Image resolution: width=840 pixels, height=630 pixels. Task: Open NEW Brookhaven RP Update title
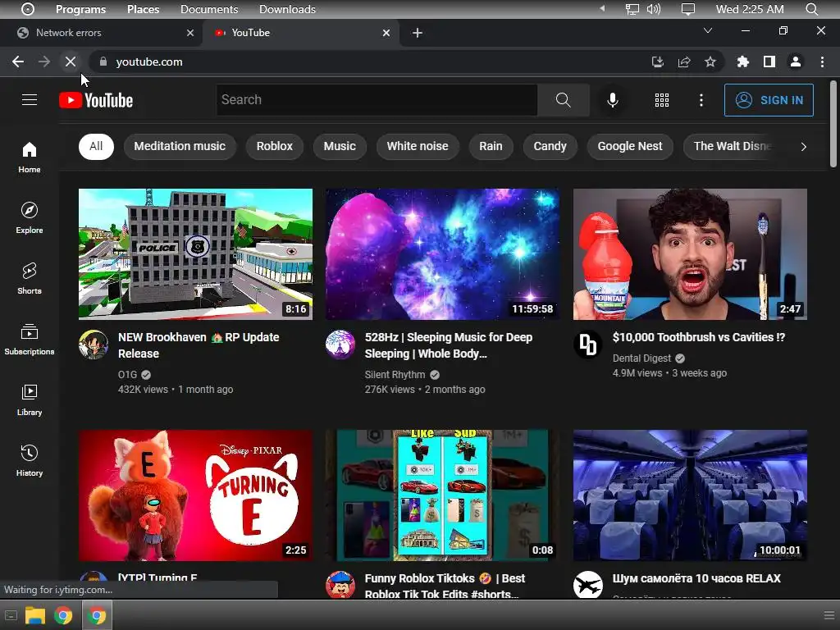coord(199,345)
